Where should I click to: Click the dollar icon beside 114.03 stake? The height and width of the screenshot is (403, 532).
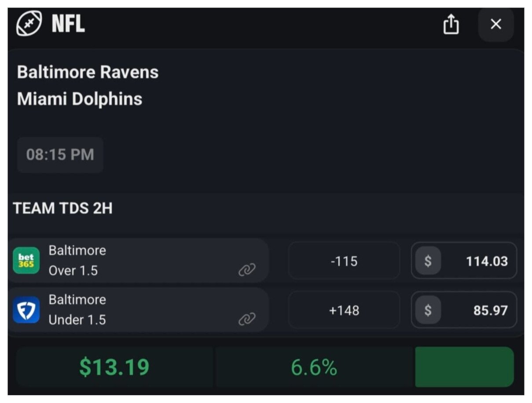pos(428,261)
